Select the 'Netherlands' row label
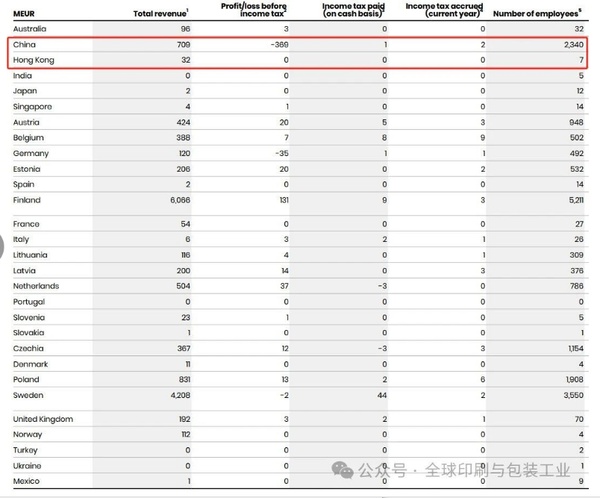Viewport: 600px width, 498px height. coord(36,286)
